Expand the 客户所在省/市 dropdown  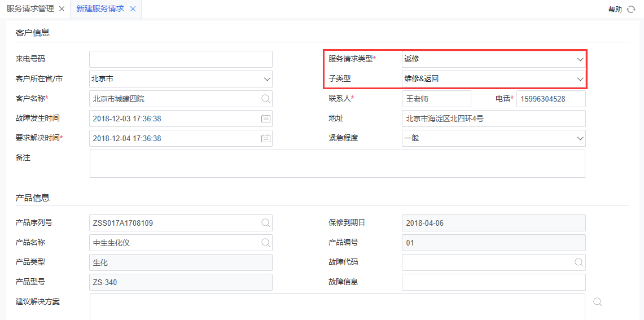pyautogui.click(x=266, y=79)
